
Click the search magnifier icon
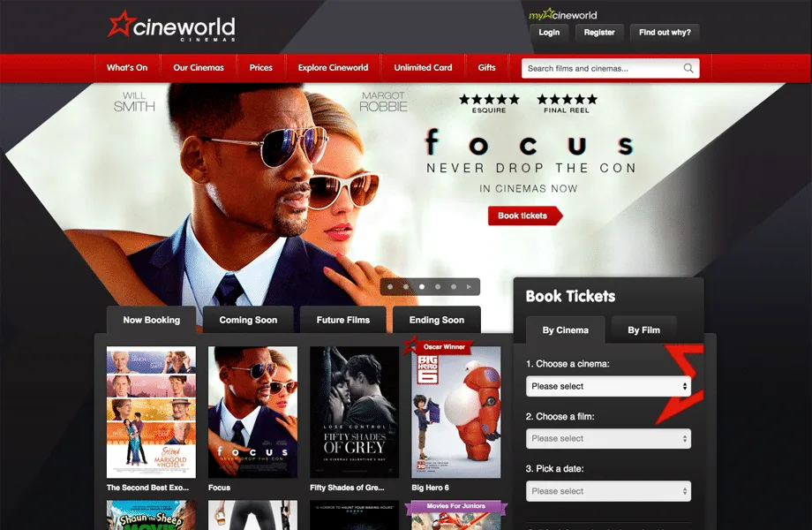point(688,68)
